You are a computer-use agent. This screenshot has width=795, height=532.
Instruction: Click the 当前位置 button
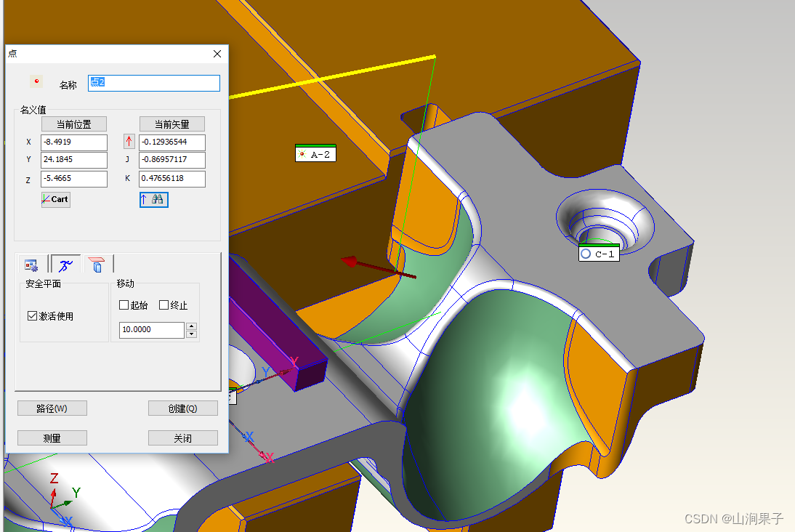(x=74, y=124)
